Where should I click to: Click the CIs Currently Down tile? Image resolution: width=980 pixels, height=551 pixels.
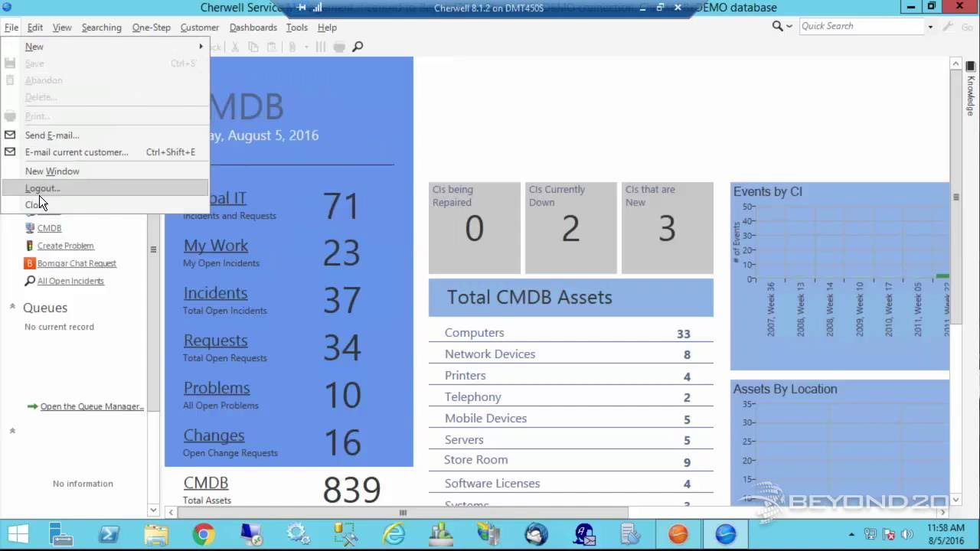570,227
